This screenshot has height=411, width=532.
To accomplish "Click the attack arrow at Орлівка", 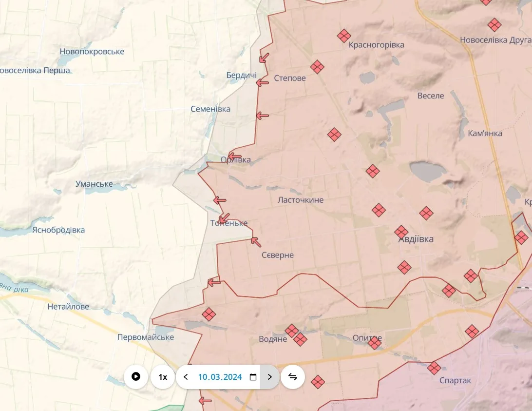I will [234, 156].
